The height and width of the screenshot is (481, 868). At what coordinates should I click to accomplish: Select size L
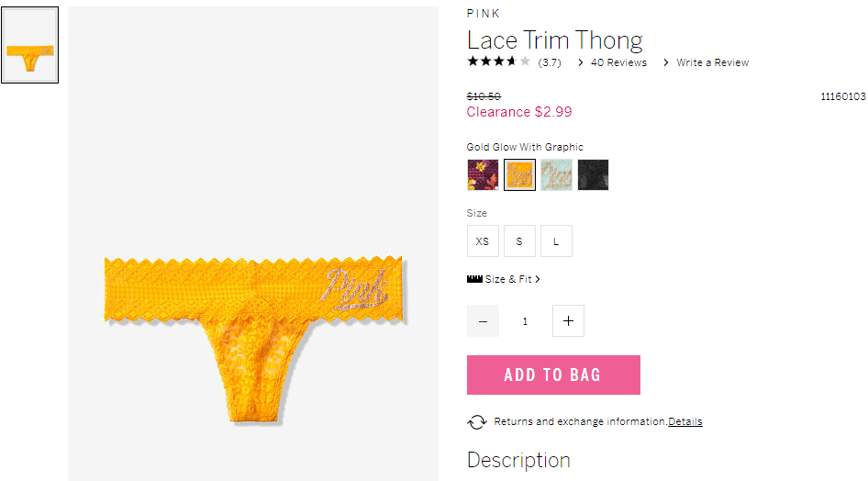pos(556,241)
